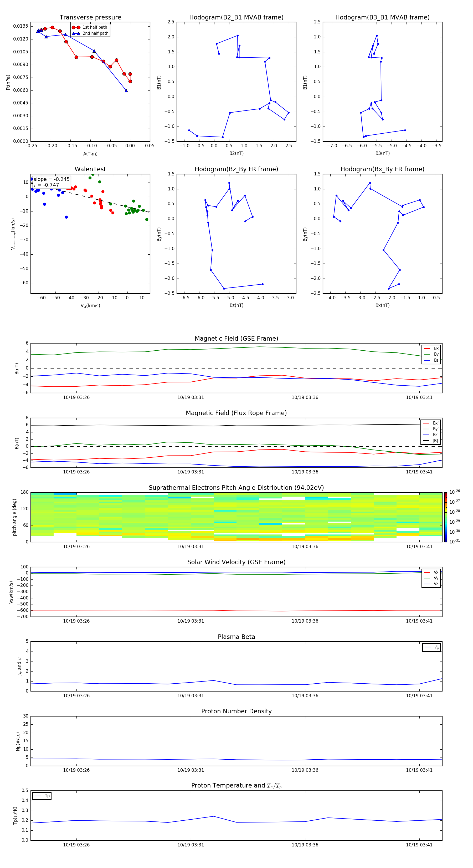Viewport: 473px width, 868px height.
Task: Click the 'Solar Wind Velocity (GSE Frame)' title
Action: pyautogui.click(x=236, y=562)
